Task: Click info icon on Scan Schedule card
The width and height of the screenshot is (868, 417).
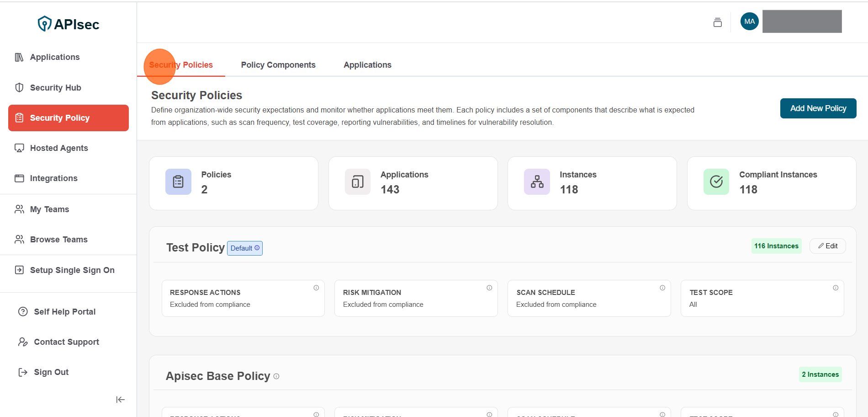Action: (662, 288)
